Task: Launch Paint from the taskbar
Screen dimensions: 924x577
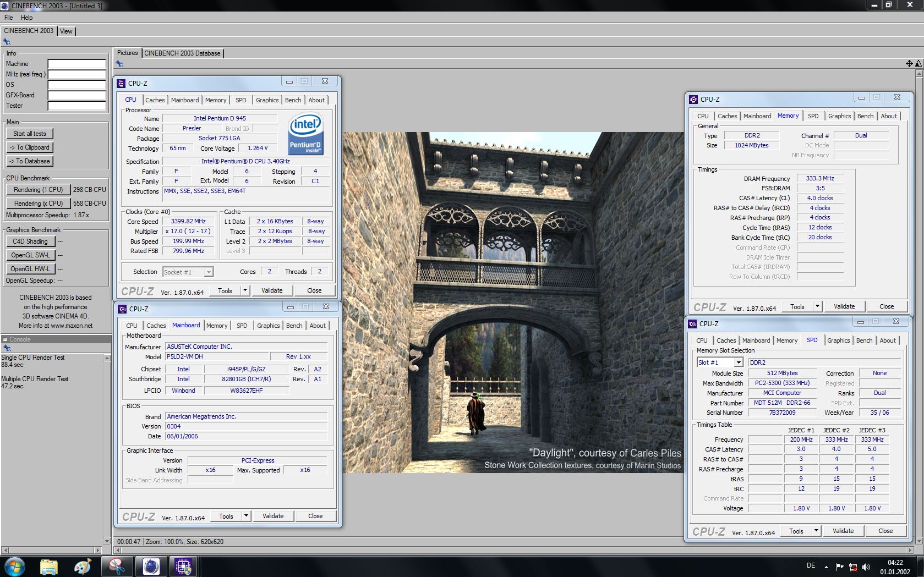Action: click(x=83, y=567)
